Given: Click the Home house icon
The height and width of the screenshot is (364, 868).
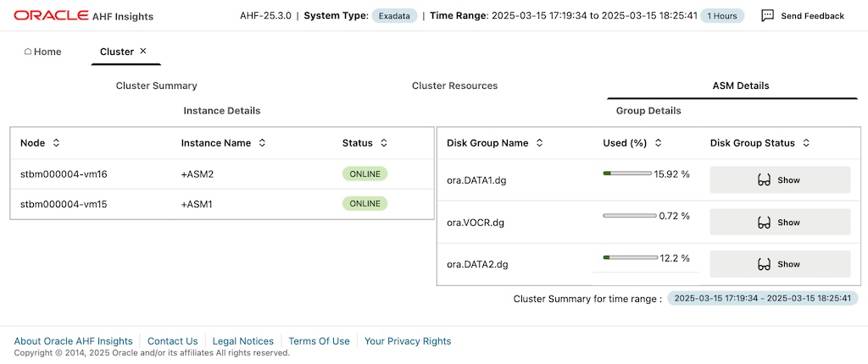Looking at the screenshot, I should pos(28,52).
